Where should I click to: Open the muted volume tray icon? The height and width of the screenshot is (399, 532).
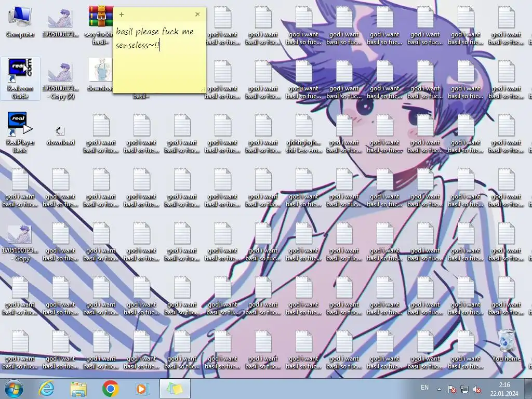point(477,389)
